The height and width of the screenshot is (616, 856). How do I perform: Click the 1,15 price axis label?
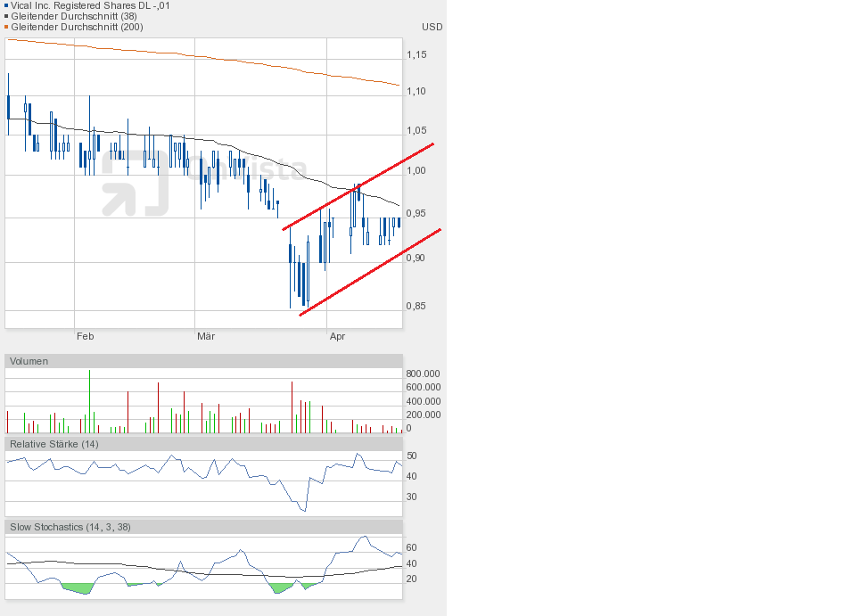(x=416, y=54)
